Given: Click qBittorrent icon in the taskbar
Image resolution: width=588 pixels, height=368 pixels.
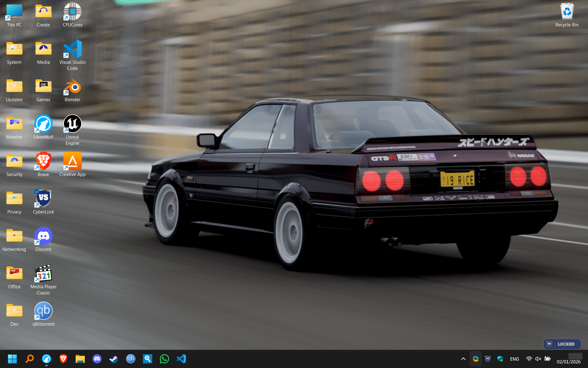Looking at the screenshot, I should [x=130, y=359].
